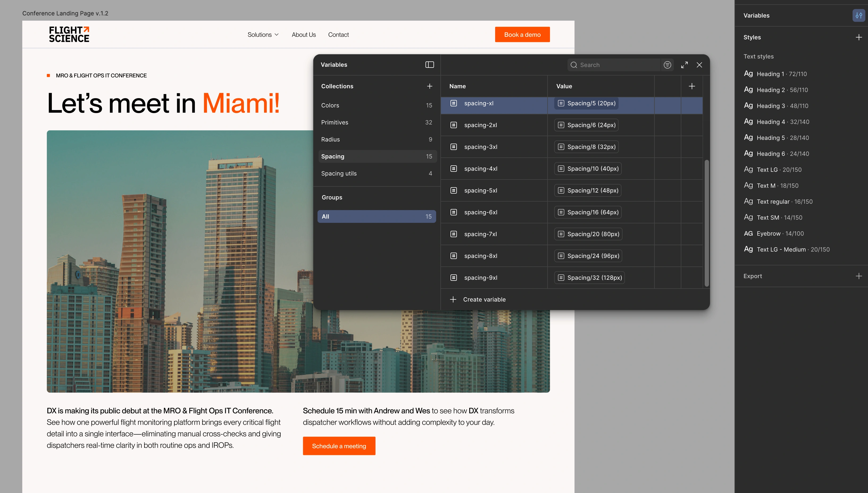
Task: Expand the Variables modal to full size
Action: 684,65
